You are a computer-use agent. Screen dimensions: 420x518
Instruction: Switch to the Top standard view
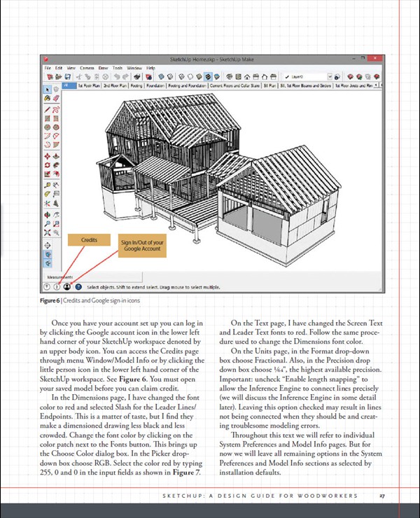pyautogui.click(x=238, y=76)
